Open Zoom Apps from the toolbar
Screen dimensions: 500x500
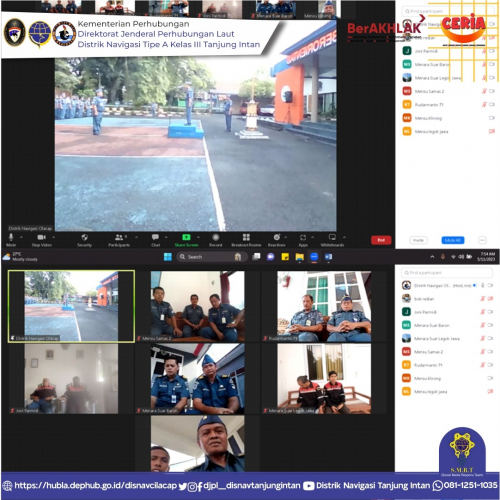pyautogui.click(x=303, y=240)
